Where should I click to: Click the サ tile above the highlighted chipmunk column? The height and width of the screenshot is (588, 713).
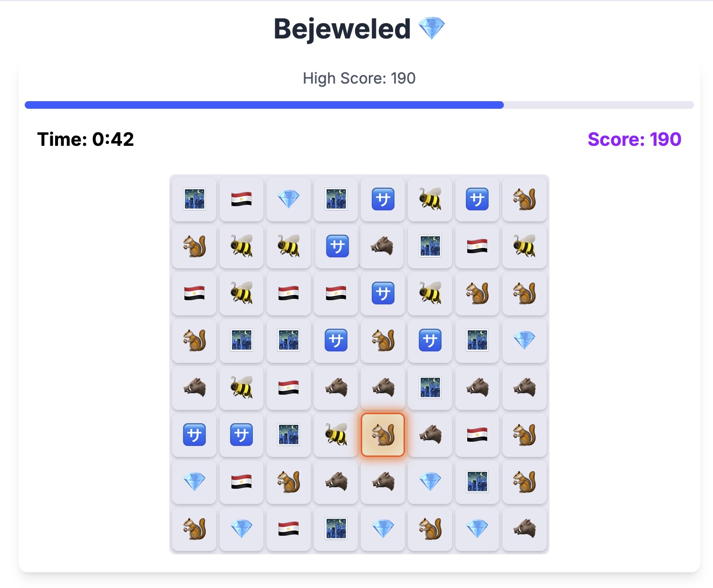pos(383,294)
